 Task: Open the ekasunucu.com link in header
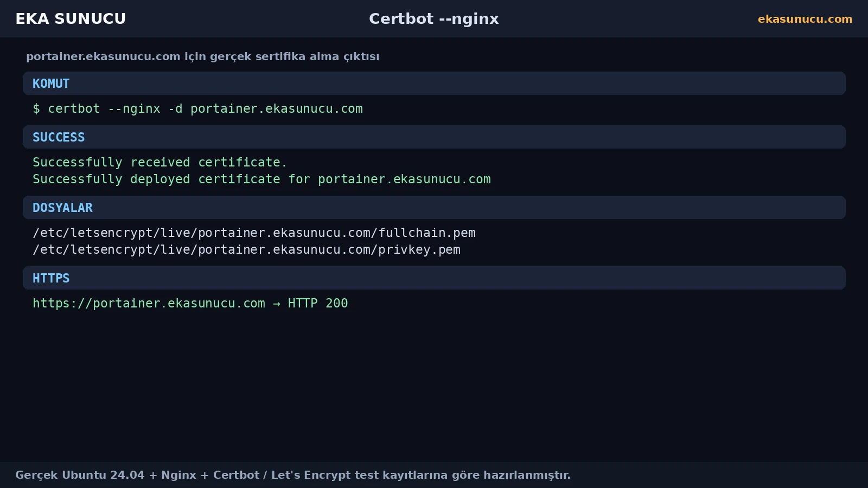[x=805, y=19]
